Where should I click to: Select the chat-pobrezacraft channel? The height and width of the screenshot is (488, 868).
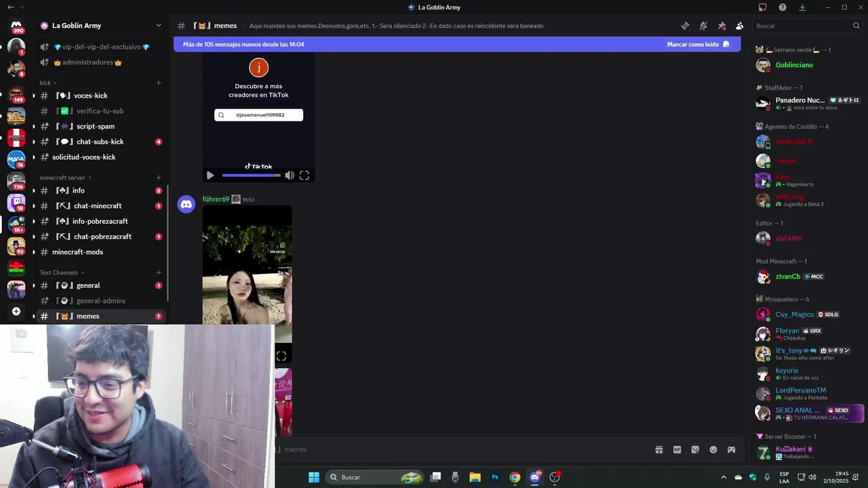pyautogui.click(x=100, y=237)
